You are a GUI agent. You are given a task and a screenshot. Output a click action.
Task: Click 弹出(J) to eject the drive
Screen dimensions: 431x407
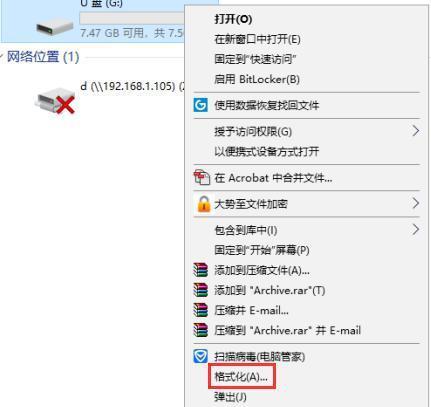pos(230,397)
